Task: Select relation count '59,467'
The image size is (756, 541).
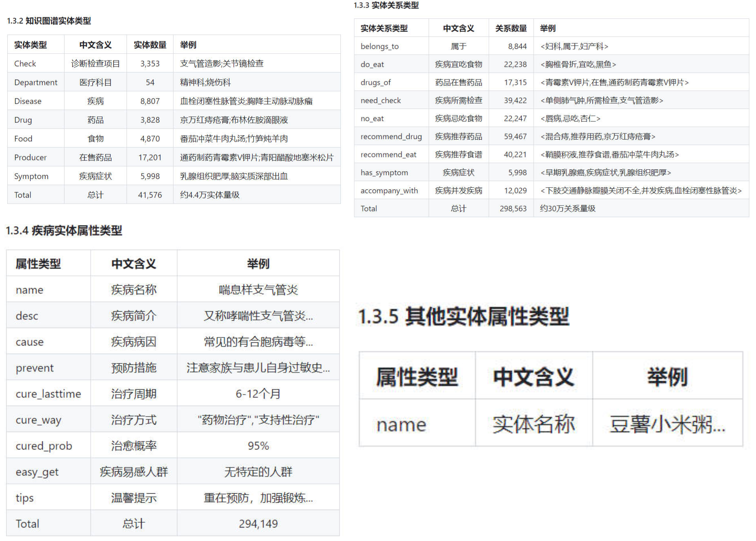Action: coord(516,137)
